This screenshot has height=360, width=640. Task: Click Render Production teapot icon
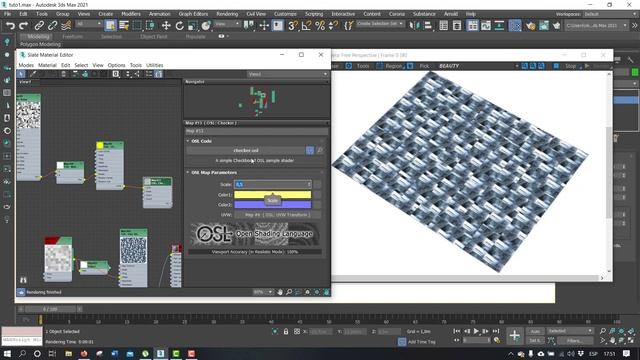pos(557,26)
